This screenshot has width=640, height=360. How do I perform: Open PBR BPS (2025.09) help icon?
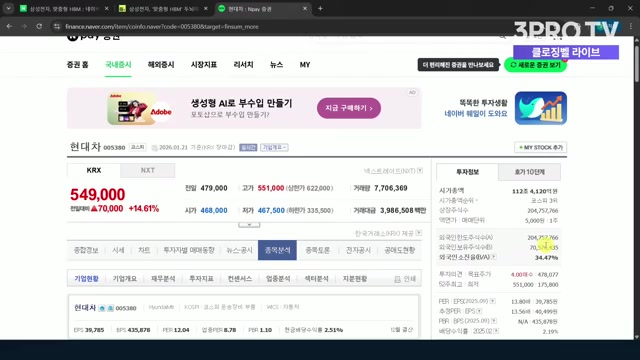(x=494, y=321)
